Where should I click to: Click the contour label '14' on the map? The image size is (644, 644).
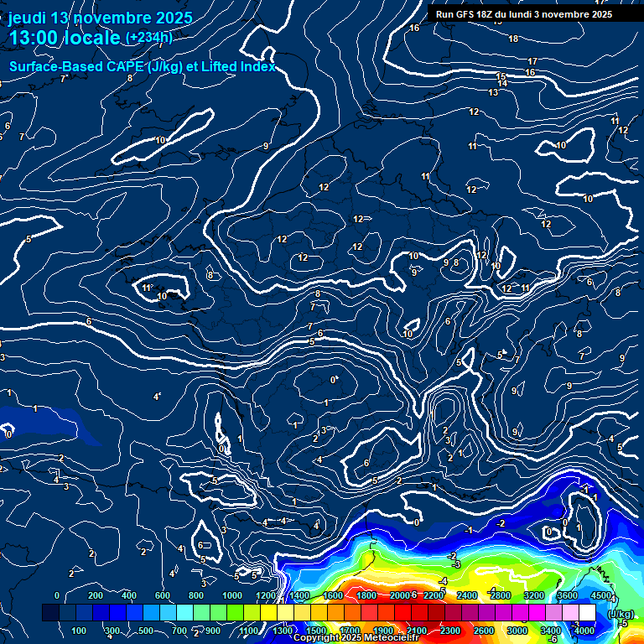coord(502,83)
